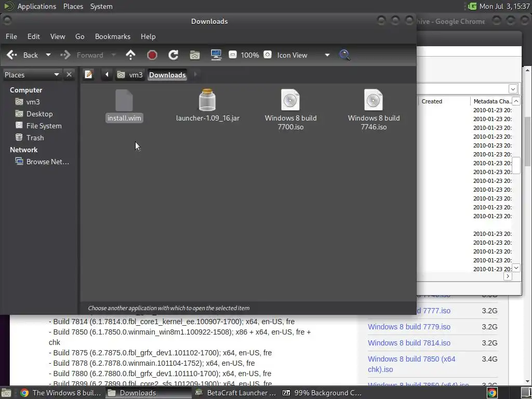This screenshot has height=399, width=532.
Task: Go up to the parent folder
Action: (x=130, y=55)
